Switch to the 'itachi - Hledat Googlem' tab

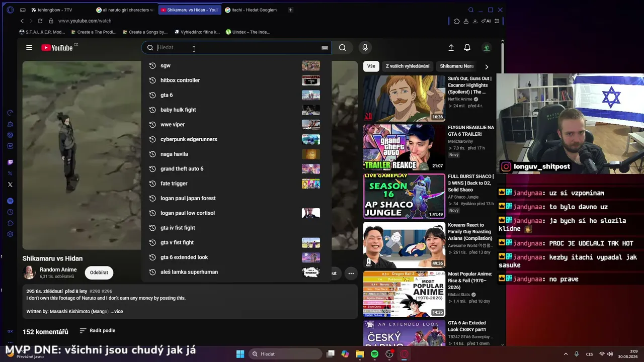click(253, 10)
